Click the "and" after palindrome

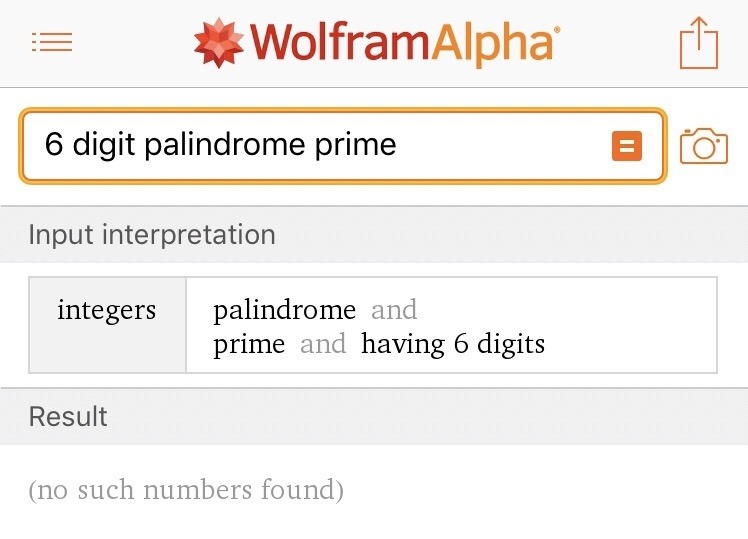[x=394, y=310]
